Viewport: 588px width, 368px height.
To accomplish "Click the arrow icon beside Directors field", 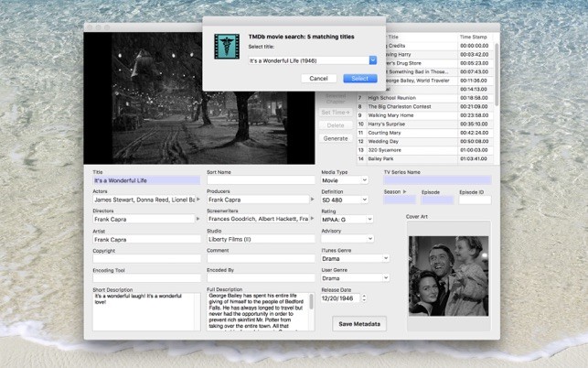I will click(198, 219).
